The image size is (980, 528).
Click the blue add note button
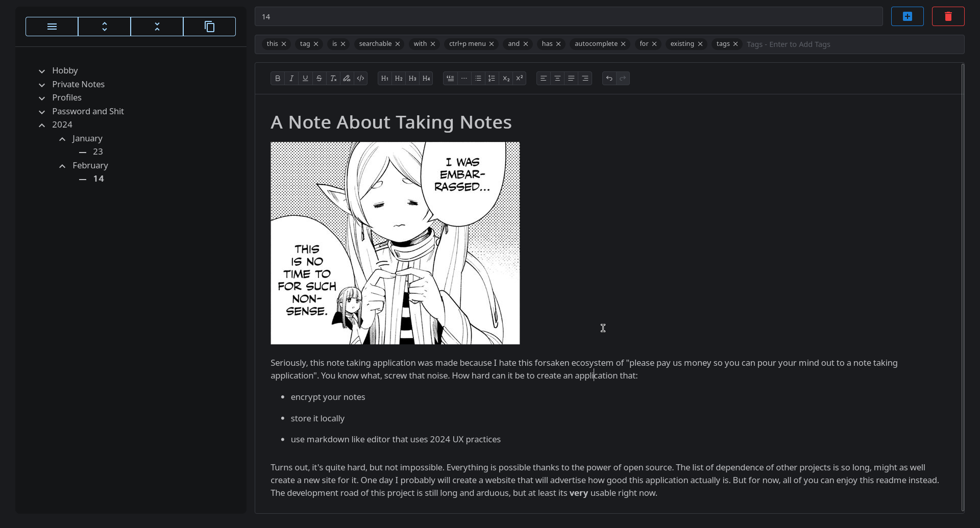(x=907, y=16)
